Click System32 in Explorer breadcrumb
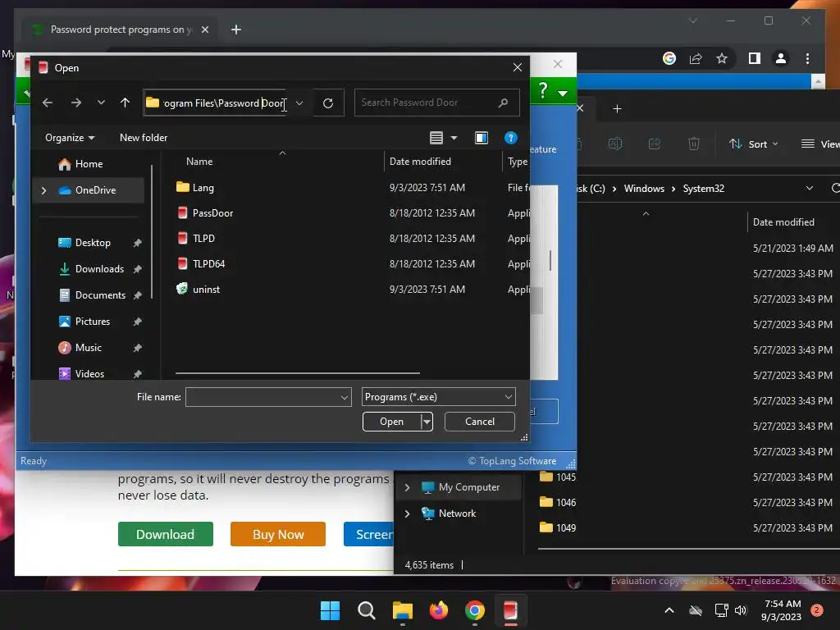840x630 pixels. (x=703, y=189)
